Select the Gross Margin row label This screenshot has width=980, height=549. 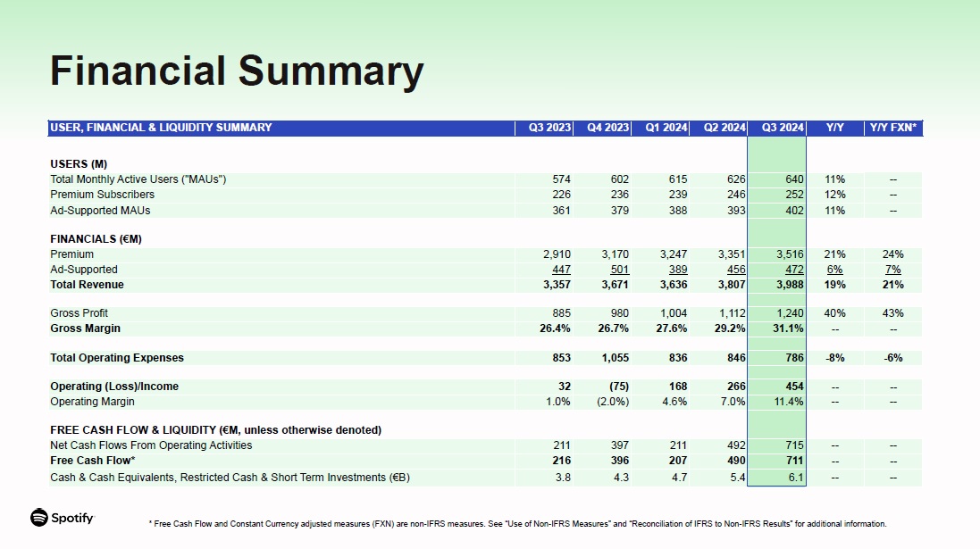pos(85,329)
